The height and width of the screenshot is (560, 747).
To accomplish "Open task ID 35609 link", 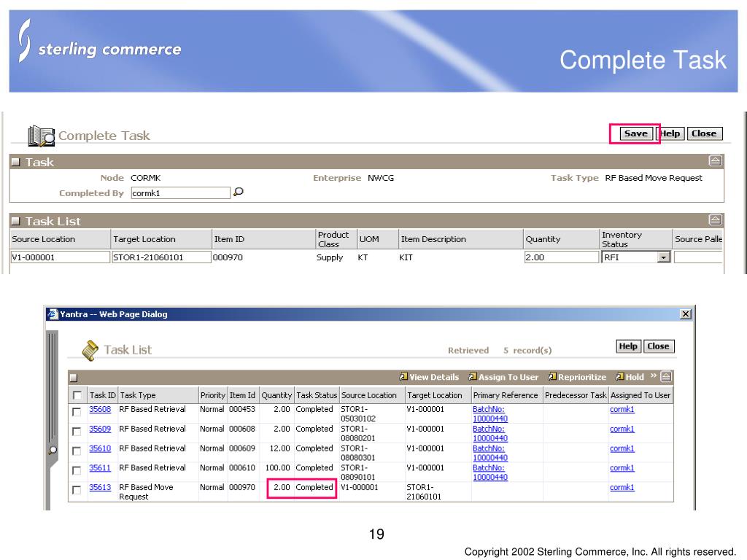I will coord(100,429).
